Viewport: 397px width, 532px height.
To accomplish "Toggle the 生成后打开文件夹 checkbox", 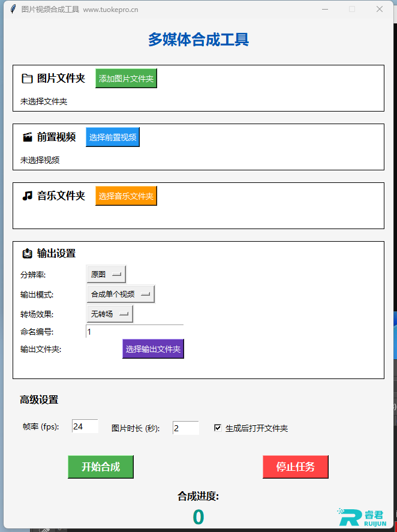I will tap(218, 428).
